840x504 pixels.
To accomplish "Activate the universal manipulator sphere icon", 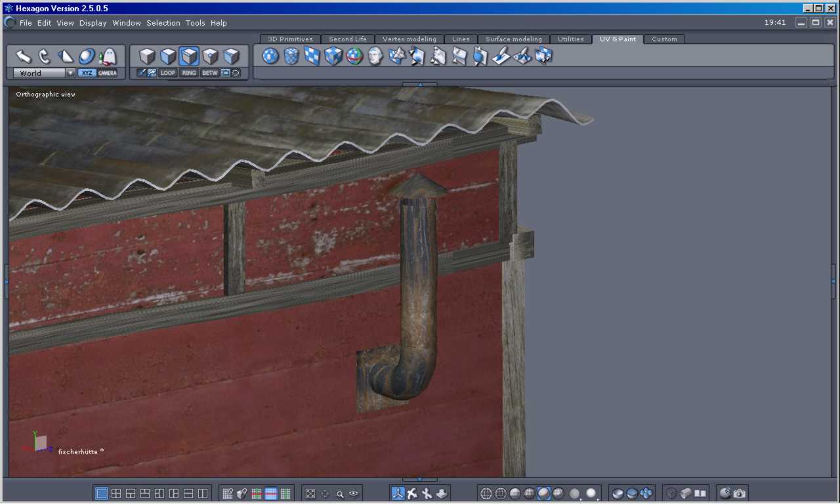I will [87, 56].
